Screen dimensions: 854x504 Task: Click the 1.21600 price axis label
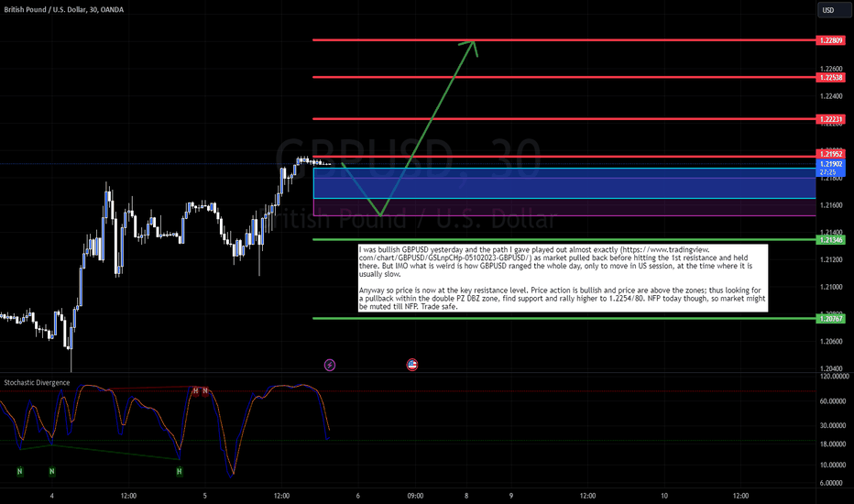[x=831, y=205]
